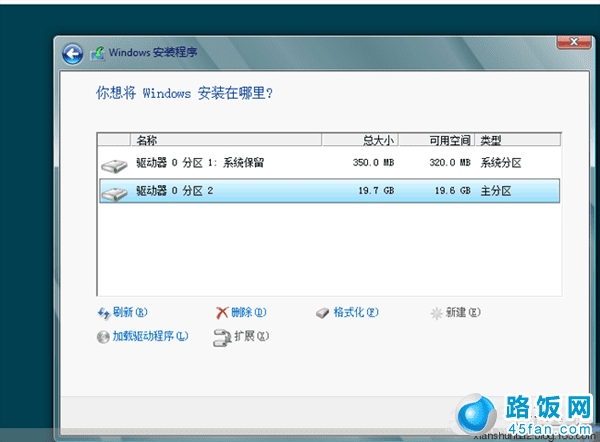The width and height of the screenshot is (600, 442).
Task: Click the red X delete icon
Action: tap(222, 313)
